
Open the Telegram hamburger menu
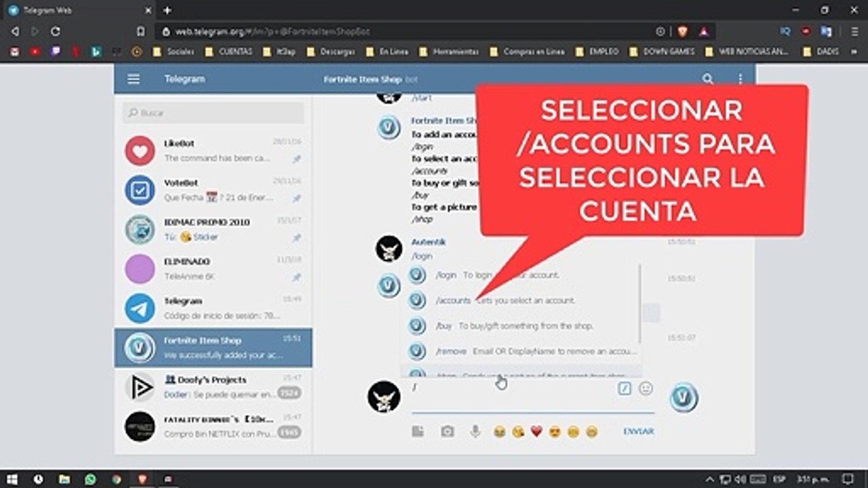(134, 79)
